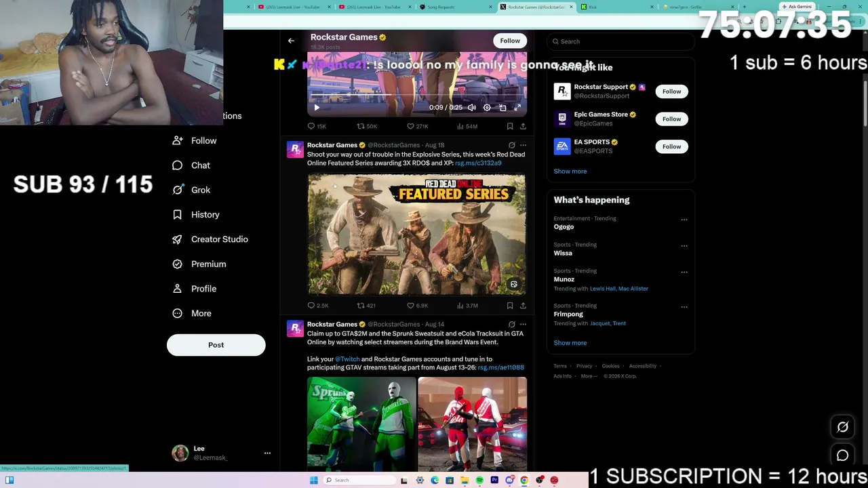This screenshot has height=488, width=868.
Task: Reply to the post with 2.5K comments
Action: pos(318,306)
